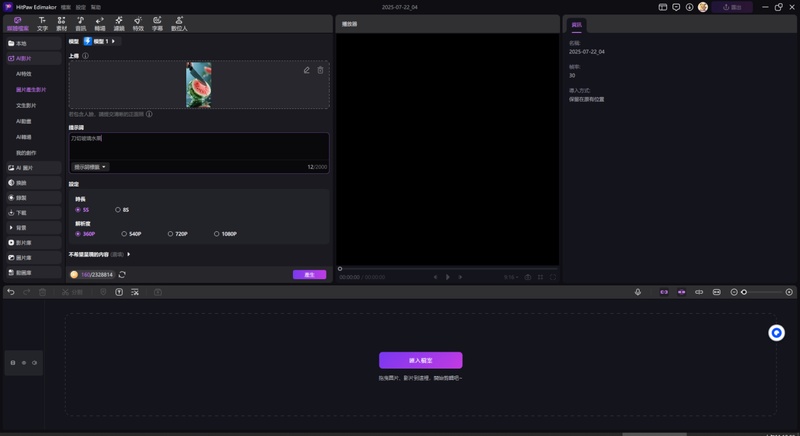Choose the 1080P resolution radio button
Screen dimensions: 800x436
[217, 234]
